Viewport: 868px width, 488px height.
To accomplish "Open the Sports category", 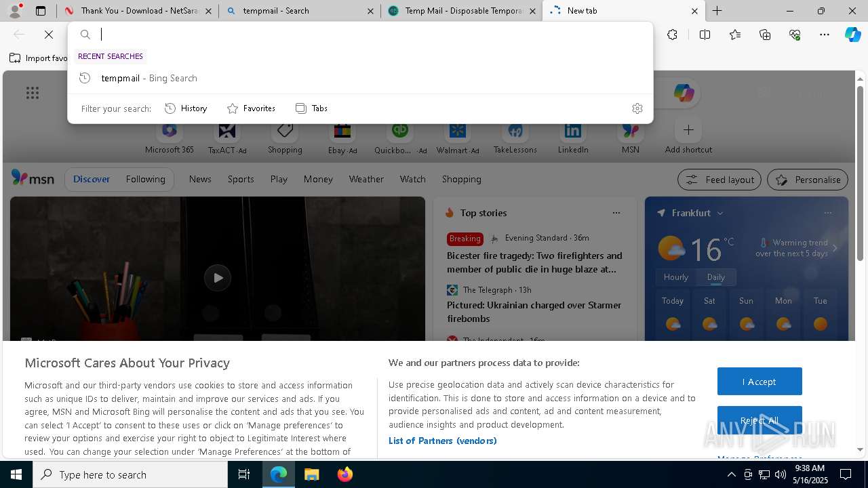I will (x=241, y=180).
